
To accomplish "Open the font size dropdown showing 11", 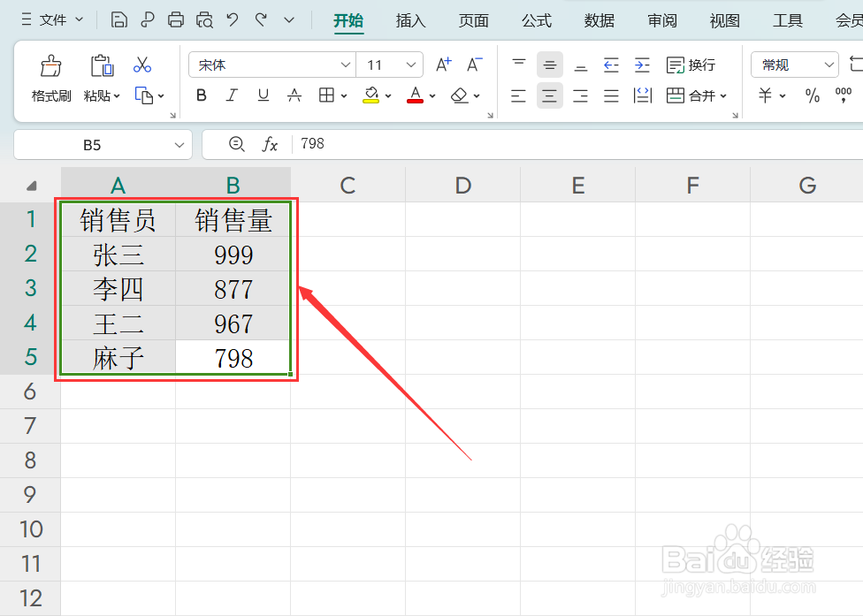I will pos(411,64).
